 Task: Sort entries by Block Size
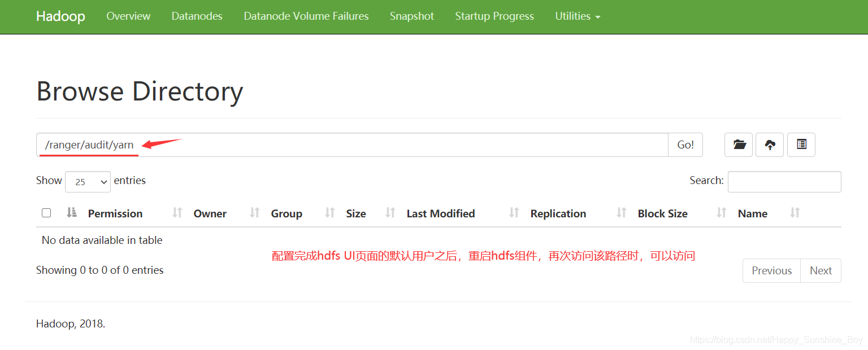pyautogui.click(x=662, y=213)
